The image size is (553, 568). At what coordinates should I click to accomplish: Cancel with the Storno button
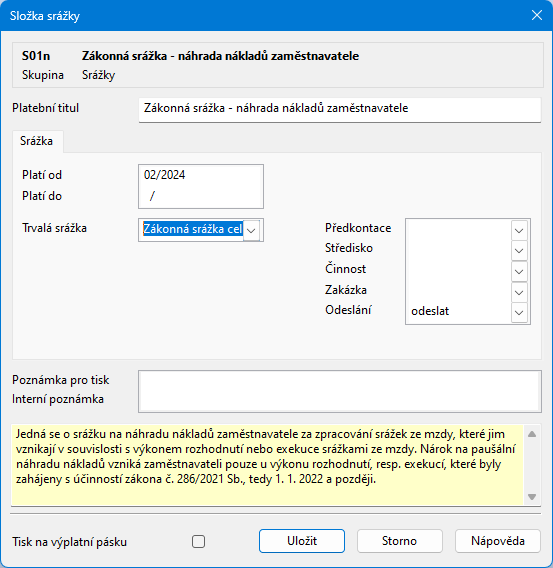click(x=399, y=541)
